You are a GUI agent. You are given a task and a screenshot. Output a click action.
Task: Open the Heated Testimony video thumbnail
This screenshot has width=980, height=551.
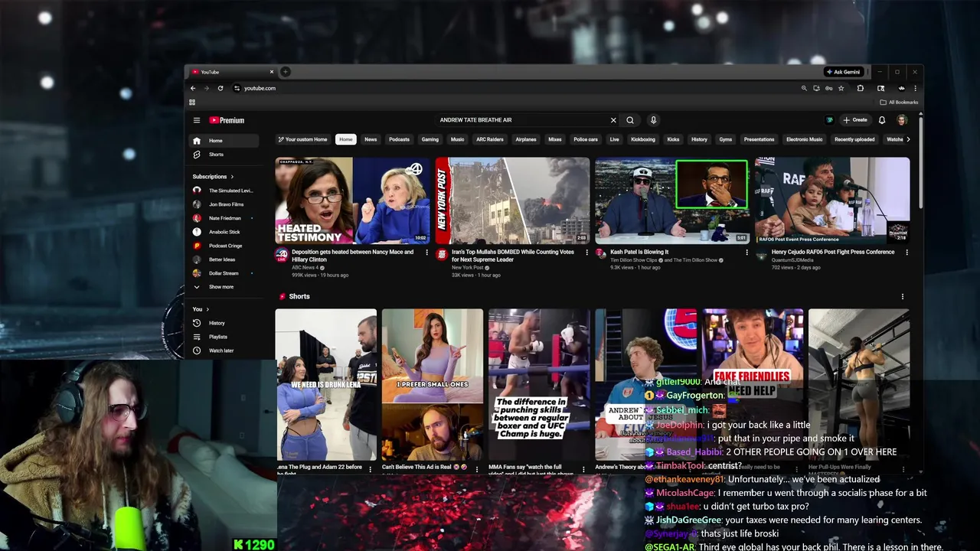click(x=353, y=201)
